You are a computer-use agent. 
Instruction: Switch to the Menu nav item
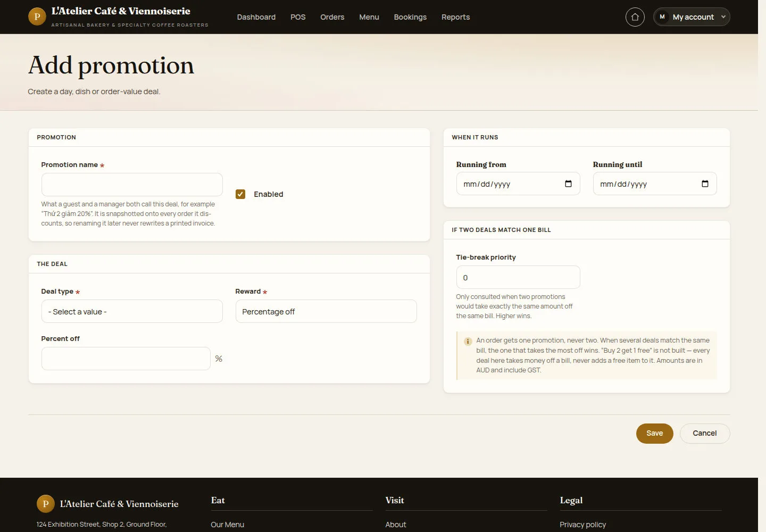(x=369, y=17)
